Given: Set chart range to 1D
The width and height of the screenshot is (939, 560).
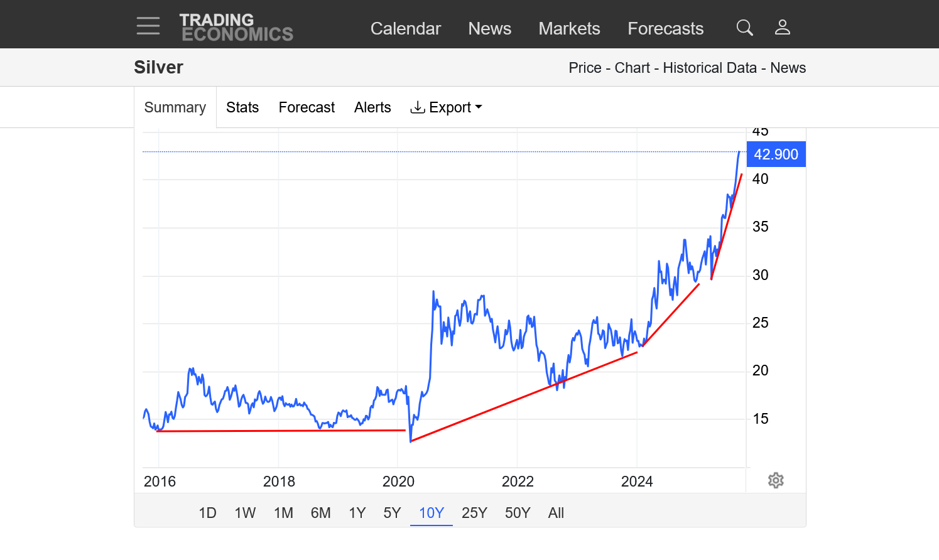Looking at the screenshot, I should coord(207,513).
